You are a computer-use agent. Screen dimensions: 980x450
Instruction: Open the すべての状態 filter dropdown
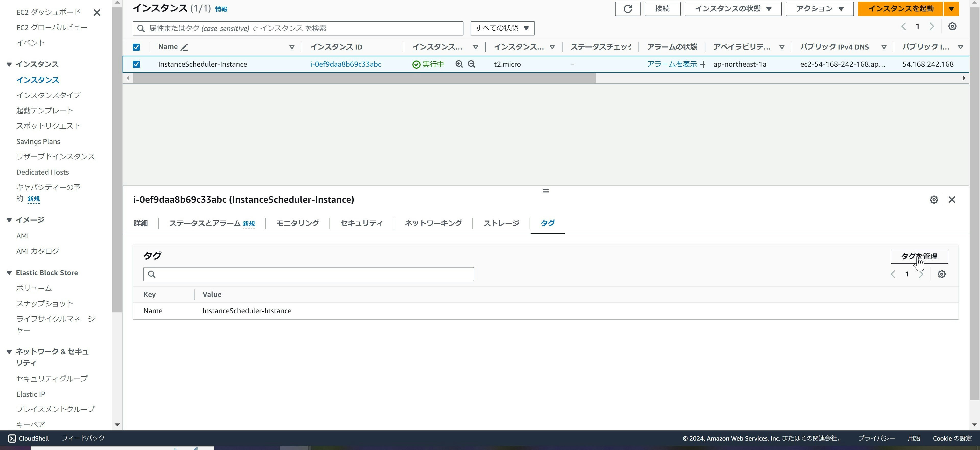502,28
